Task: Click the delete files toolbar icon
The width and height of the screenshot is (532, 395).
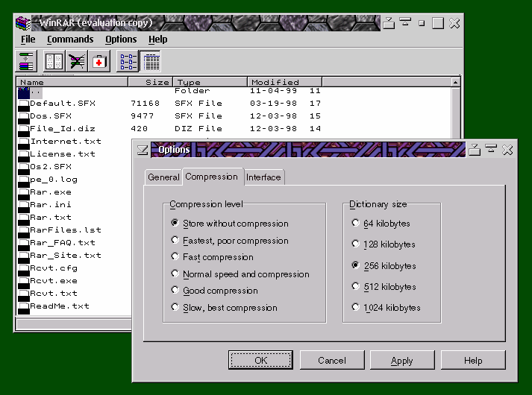Action: click(77, 61)
